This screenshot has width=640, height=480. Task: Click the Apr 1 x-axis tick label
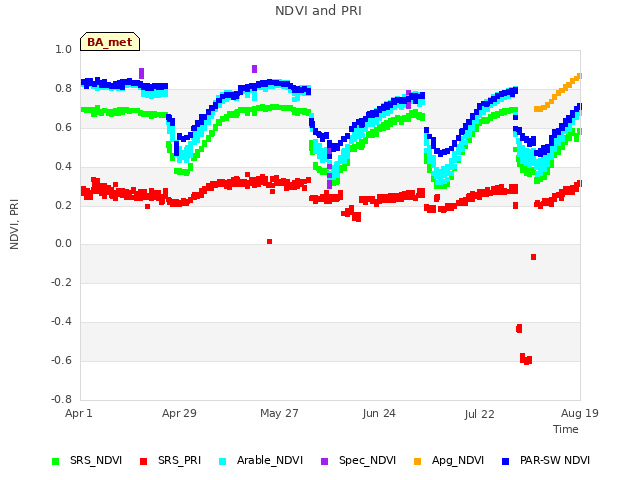click(79, 413)
